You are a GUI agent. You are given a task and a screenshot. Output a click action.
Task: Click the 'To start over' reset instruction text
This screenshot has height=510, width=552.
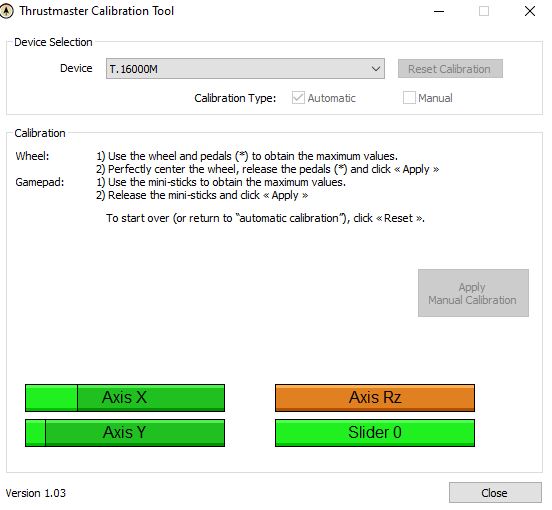coord(265,218)
